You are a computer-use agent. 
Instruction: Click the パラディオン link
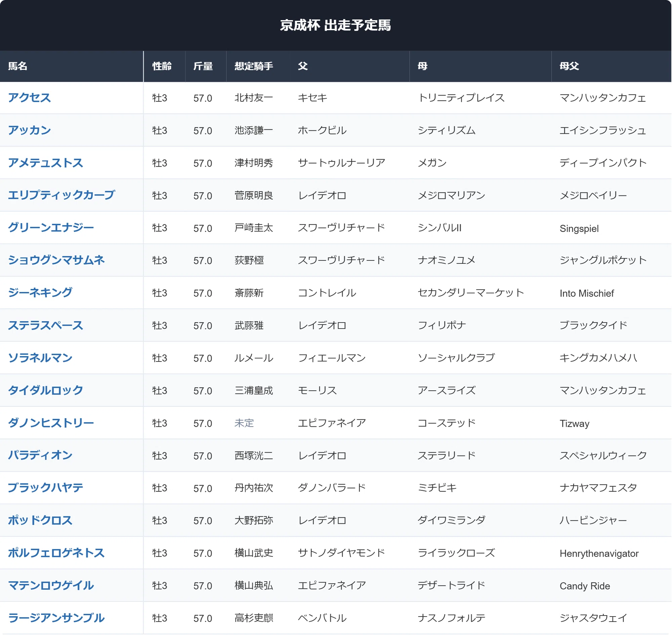coord(40,456)
